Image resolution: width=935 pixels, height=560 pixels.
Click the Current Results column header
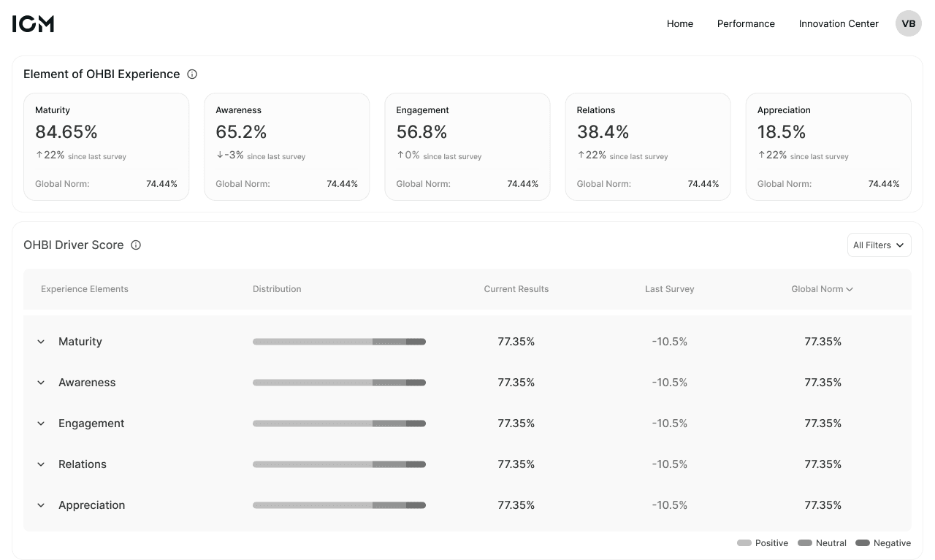point(516,289)
